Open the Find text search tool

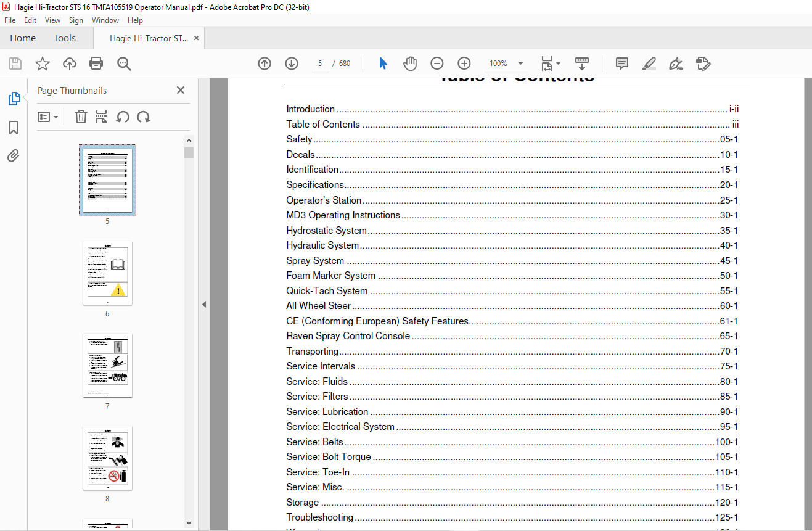point(124,64)
